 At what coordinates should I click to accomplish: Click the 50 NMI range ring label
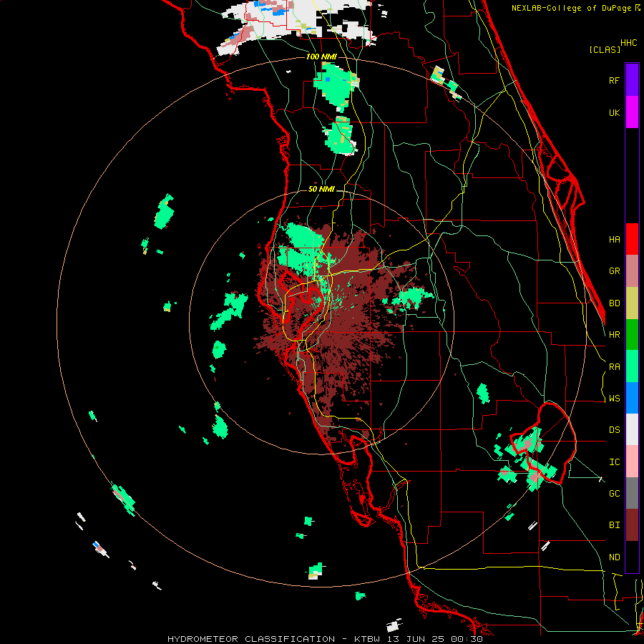click(321, 190)
